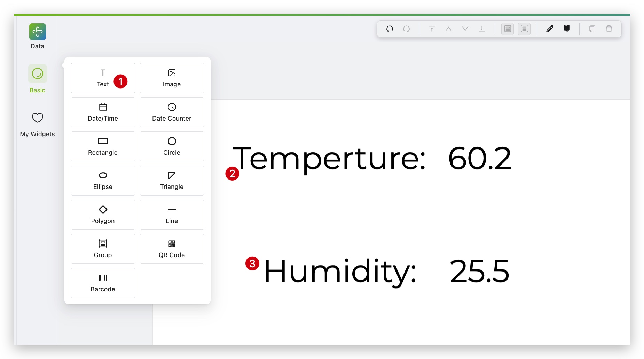Insert a QR Code widget
The image size is (644, 359).
(x=172, y=249)
